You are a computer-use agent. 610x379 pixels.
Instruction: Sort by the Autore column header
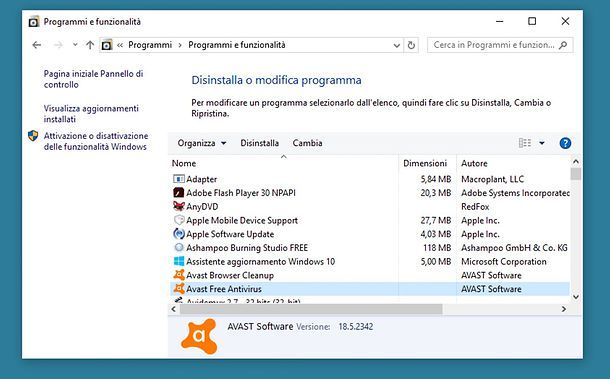click(474, 163)
